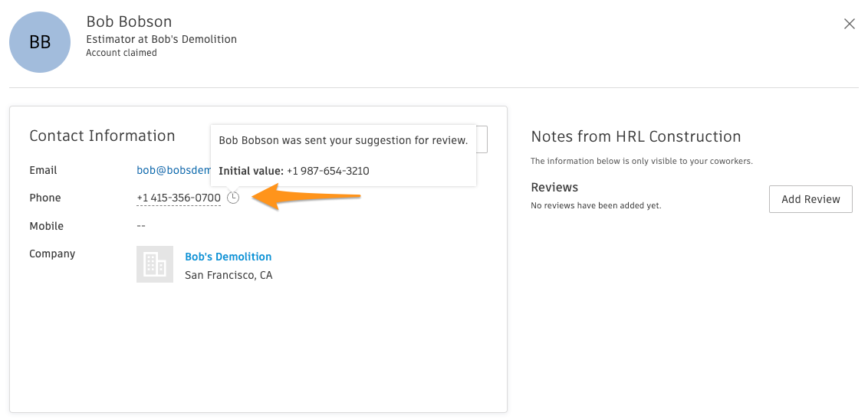
Task: Click the Notes from HRL Construction heading
Action: [636, 137]
